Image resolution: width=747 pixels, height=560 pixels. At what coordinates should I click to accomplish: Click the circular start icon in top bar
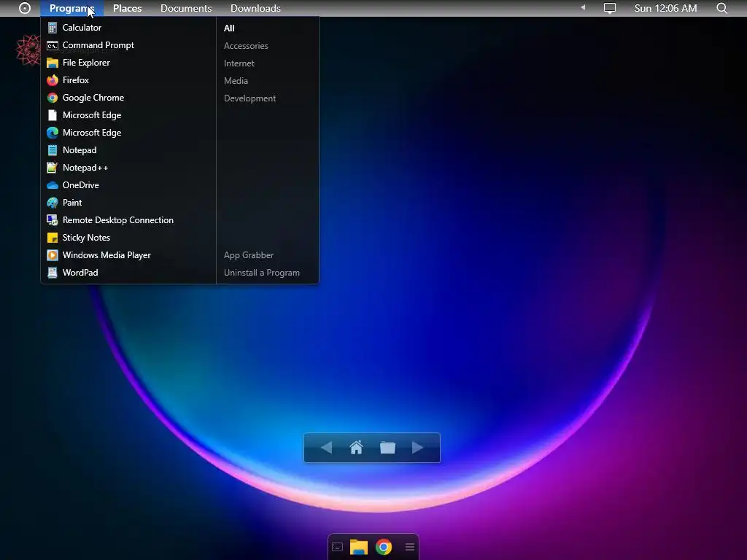[x=25, y=8]
